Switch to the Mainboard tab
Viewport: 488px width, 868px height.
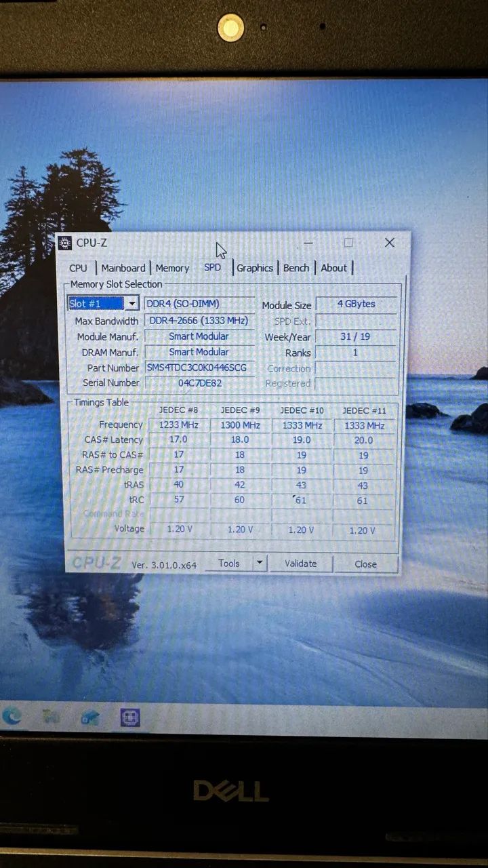click(x=123, y=268)
